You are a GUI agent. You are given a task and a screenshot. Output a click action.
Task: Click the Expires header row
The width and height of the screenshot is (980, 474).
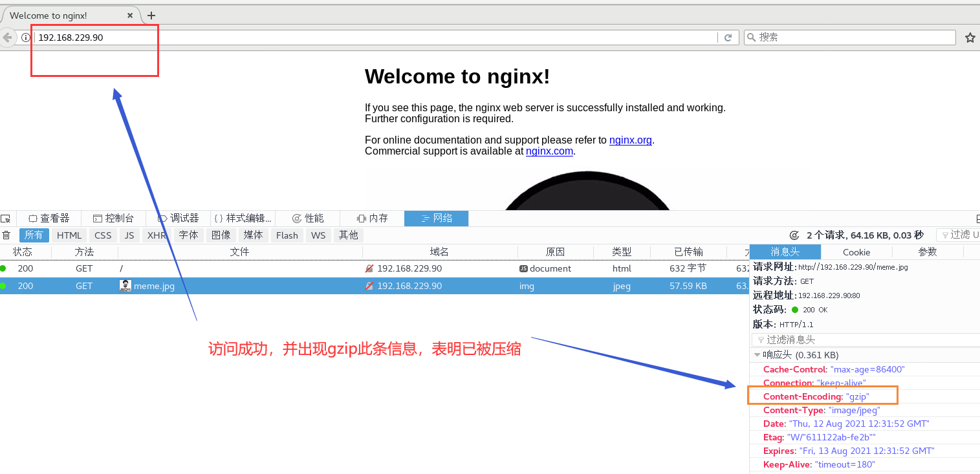tap(864, 451)
